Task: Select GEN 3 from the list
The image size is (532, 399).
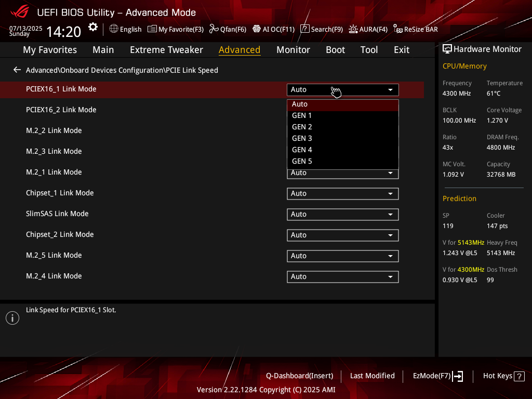Action: click(x=343, y=138)
